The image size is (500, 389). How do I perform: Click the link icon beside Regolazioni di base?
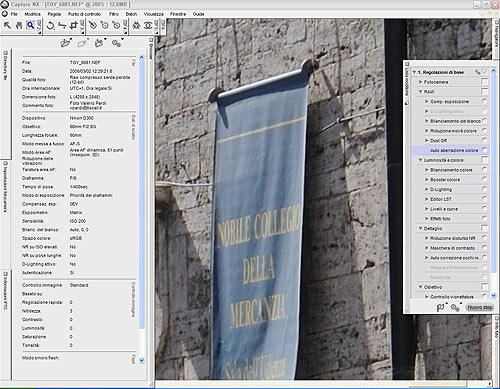(477, 72)
